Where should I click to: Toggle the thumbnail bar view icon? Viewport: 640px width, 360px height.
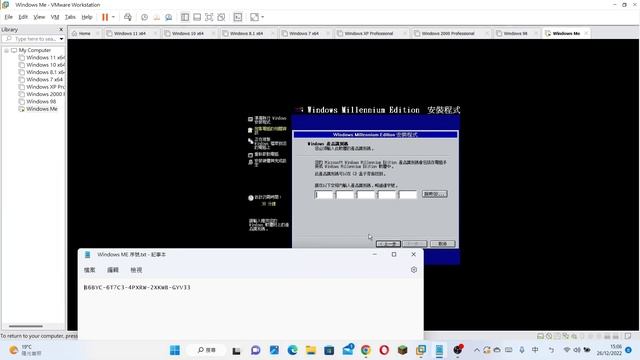tap(197, 17)
